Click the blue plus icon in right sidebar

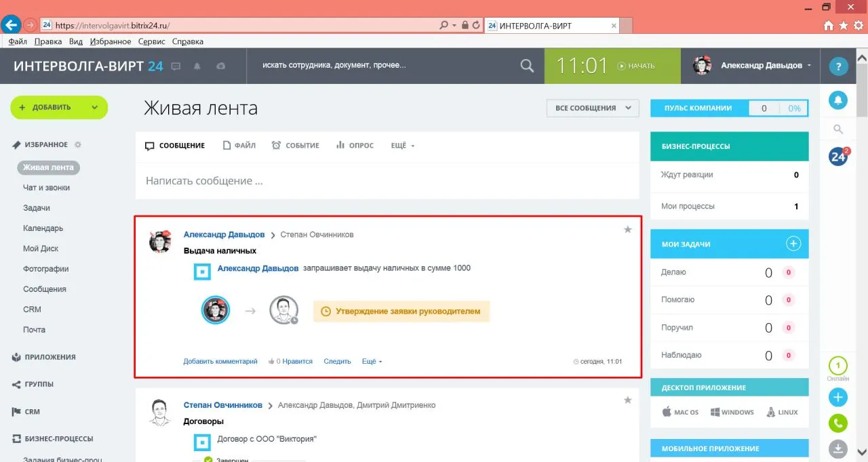[x=839, y=398]
